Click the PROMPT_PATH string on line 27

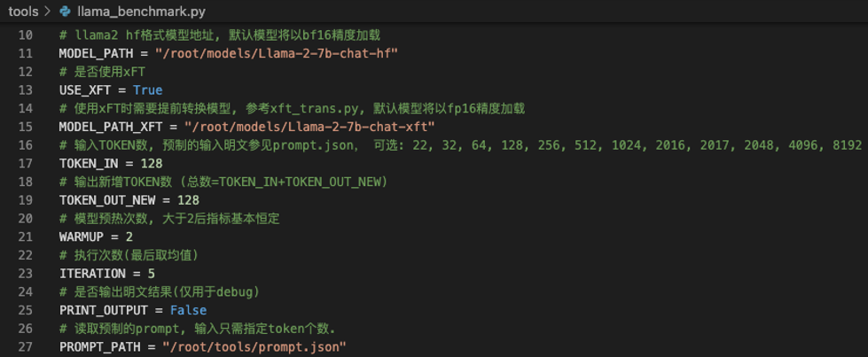coord(254,346)
